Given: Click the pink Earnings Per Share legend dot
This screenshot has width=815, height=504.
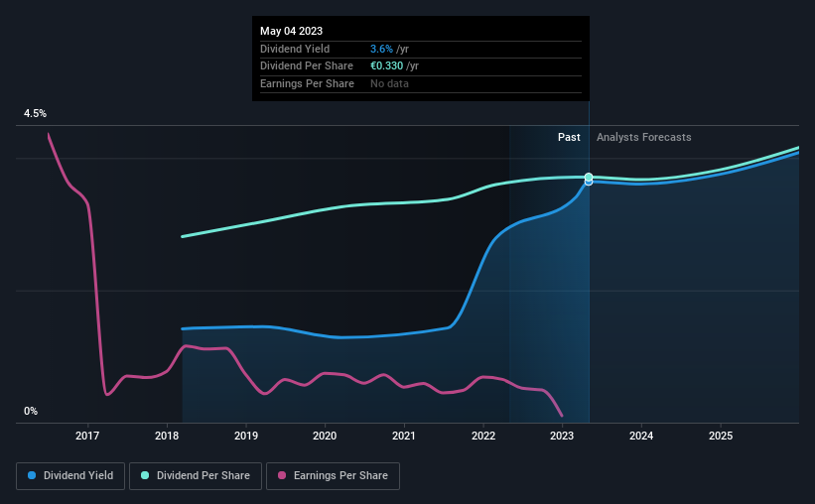Looking at the screenshot, I should click(282, 475).
